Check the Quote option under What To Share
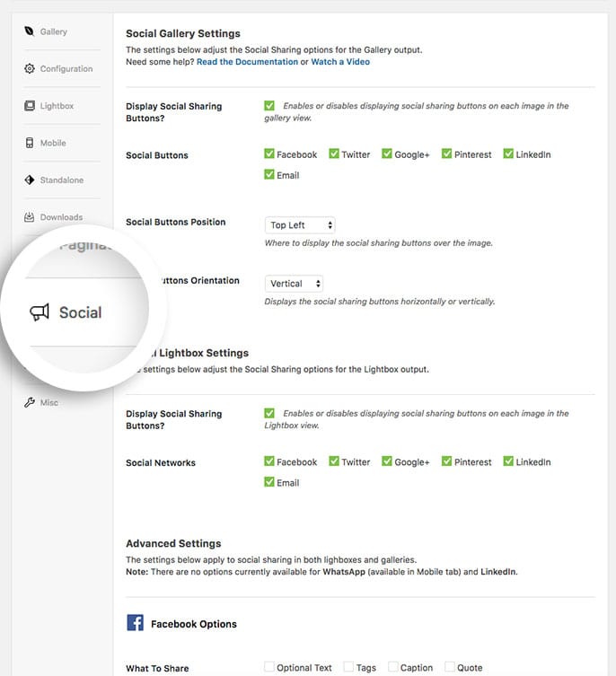This screenshot has height=676, width=616. pyautogui.click(x=450, y=666)
